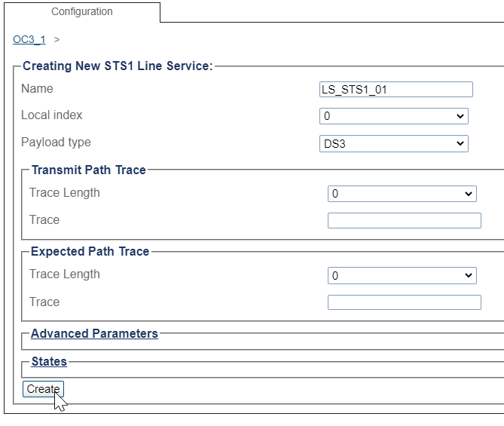Open the OC3_1 breadcrumb link
Viewport: 504px width, 426px height.
pos(29,39)
